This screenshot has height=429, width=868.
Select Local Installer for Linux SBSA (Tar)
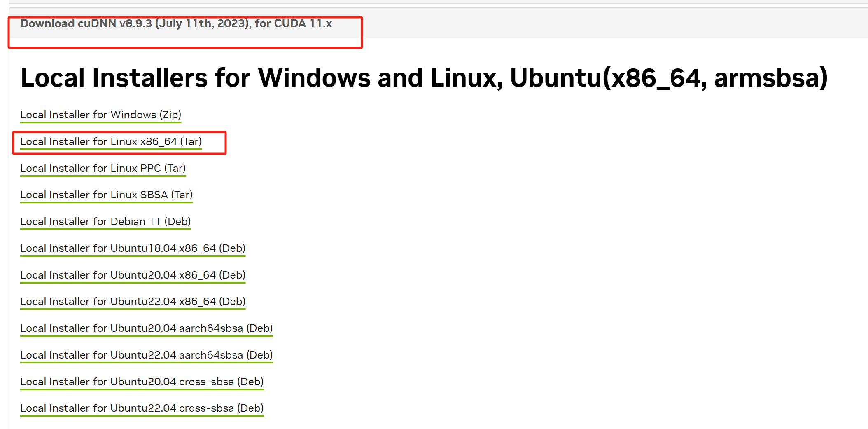point(107,195)
